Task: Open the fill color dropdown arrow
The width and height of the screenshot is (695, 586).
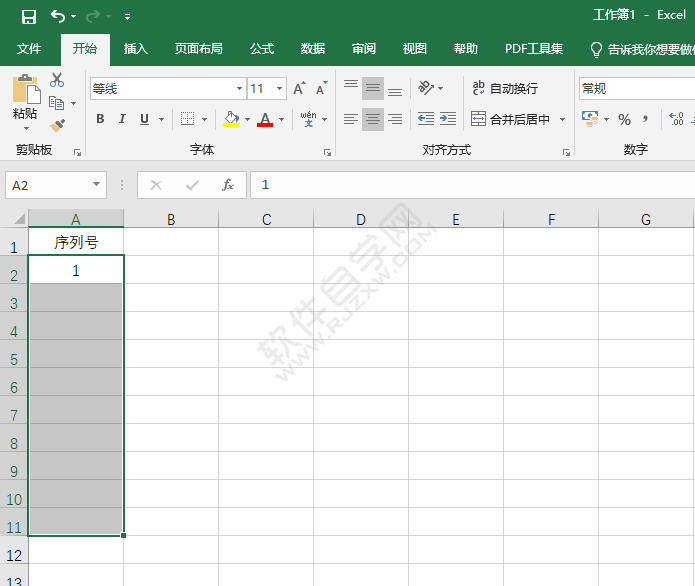Action: pos(247,119)
